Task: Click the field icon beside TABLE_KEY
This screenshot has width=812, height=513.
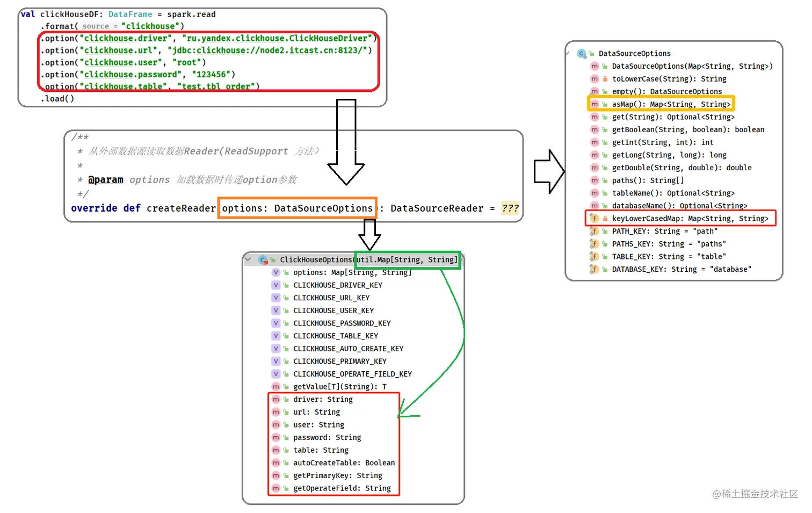Action: point(595,257)
